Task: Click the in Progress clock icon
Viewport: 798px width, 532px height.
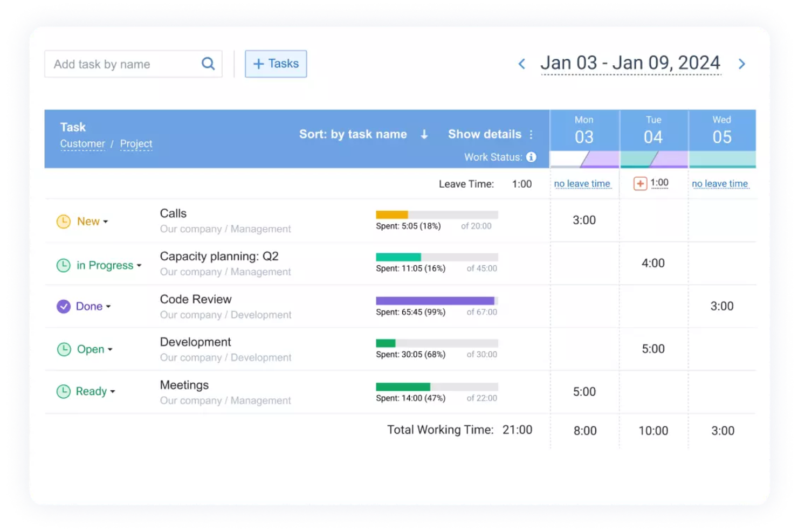Action: click(x=63, y=265)
